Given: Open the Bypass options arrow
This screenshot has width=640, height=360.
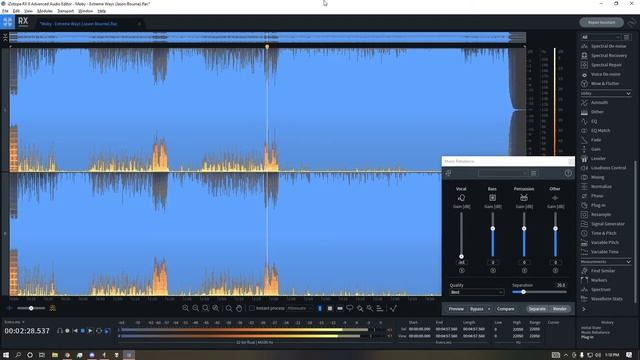Looking at the screenshot, I should (489, 309).
